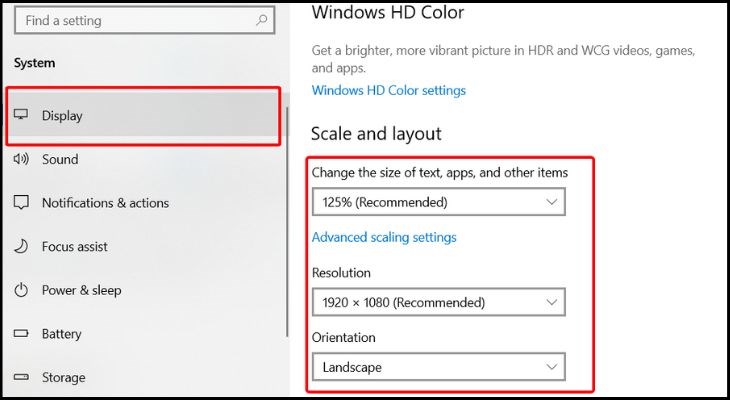This screenshot has height=400, width=730.
Task: Expand the Landscape orientation dropdown
Action: pyautogui.click(x=438, y=367)
